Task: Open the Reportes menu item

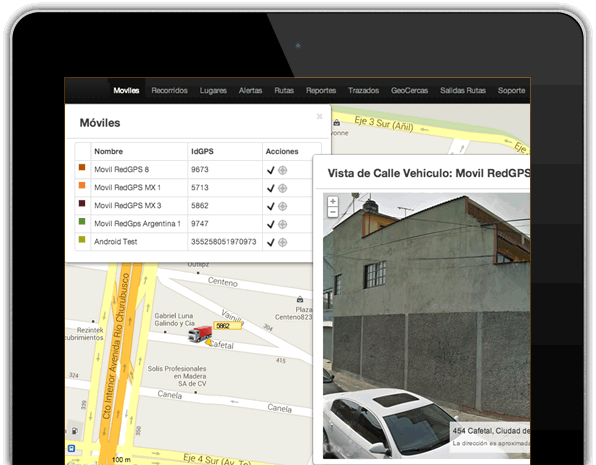Action: click(321, 90)
